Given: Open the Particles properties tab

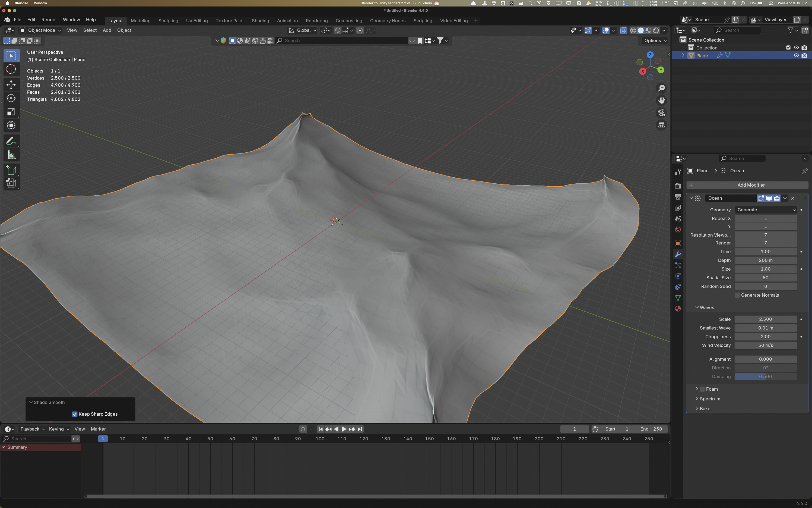Looking at the screenshot, I should coord(678,265).
